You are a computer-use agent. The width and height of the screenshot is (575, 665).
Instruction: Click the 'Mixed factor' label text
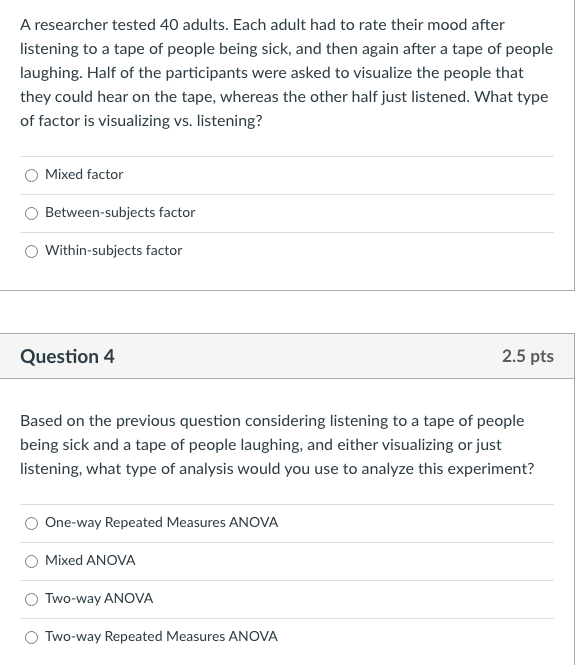(x=84, y=174)
